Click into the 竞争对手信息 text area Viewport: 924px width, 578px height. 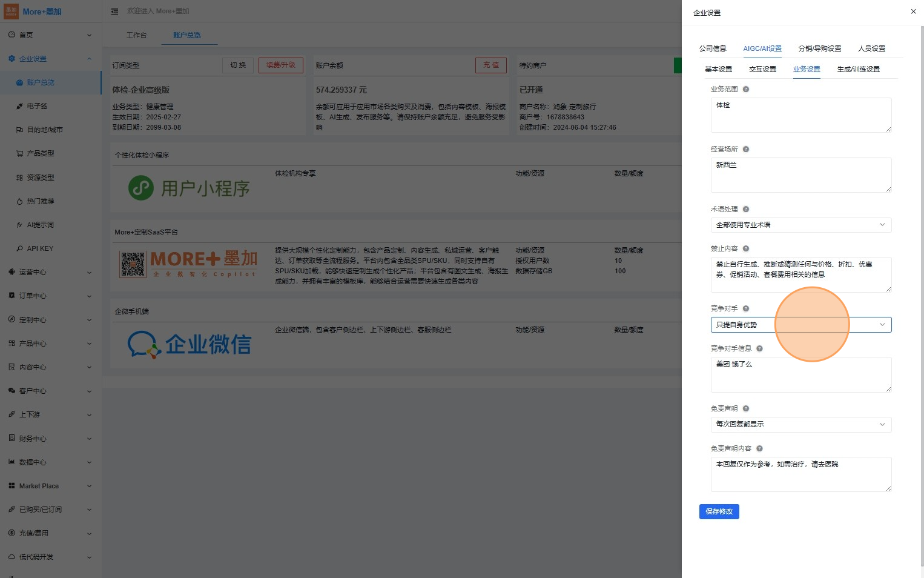[x=800, y=374]
